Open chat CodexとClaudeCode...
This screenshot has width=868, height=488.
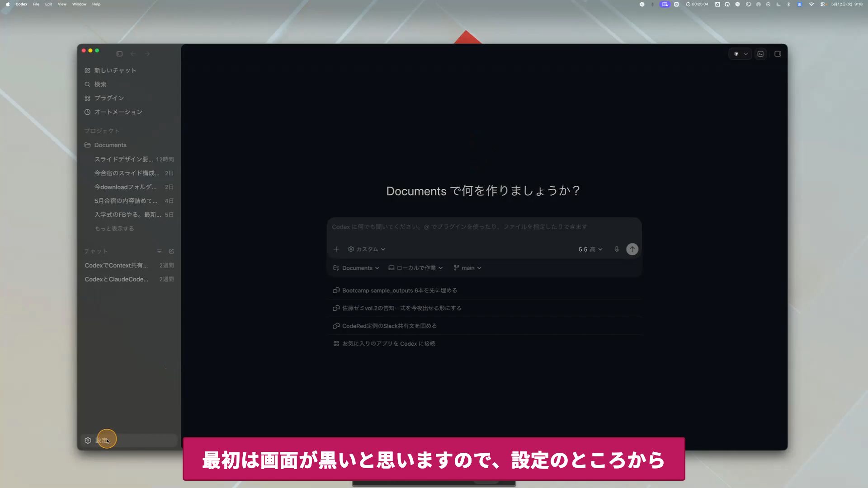tap(129, 279)
